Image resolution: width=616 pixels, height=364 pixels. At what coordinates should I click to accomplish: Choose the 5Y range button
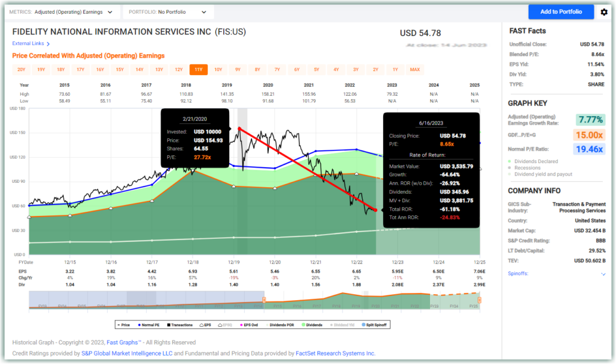(316, 70)
